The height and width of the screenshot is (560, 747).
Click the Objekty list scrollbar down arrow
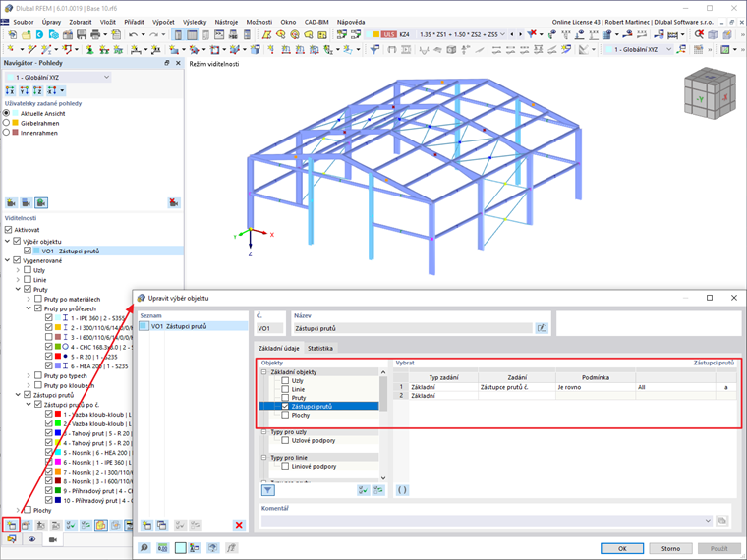click(383, 477)
